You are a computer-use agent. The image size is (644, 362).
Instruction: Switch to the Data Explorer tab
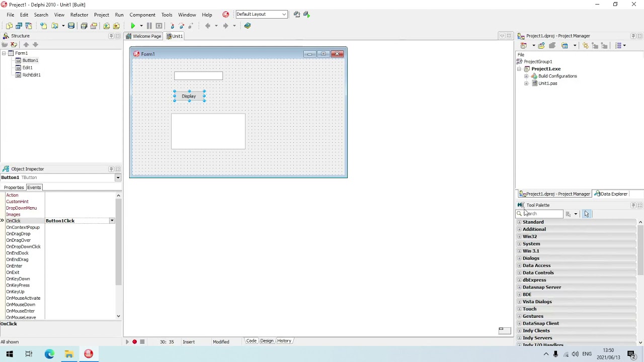[611, 194]
